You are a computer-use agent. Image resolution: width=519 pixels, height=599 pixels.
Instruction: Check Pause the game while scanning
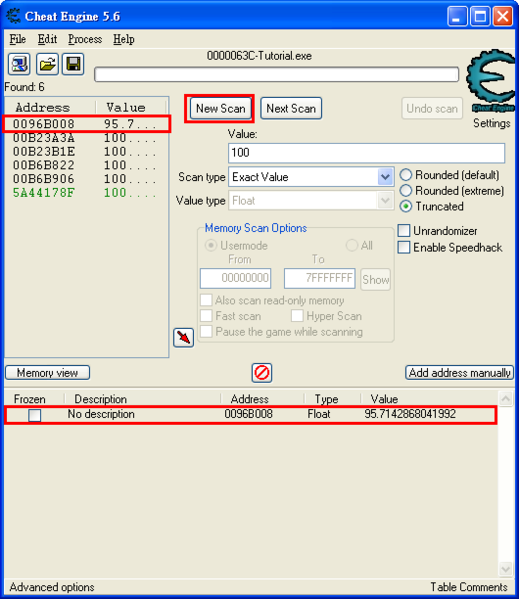point(206,331)
